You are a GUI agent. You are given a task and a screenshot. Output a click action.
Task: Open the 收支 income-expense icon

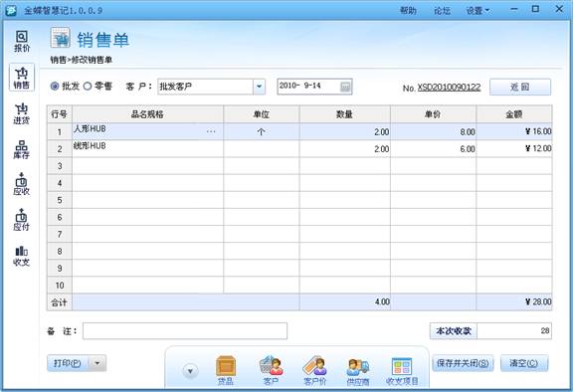(x=22, y=256)
